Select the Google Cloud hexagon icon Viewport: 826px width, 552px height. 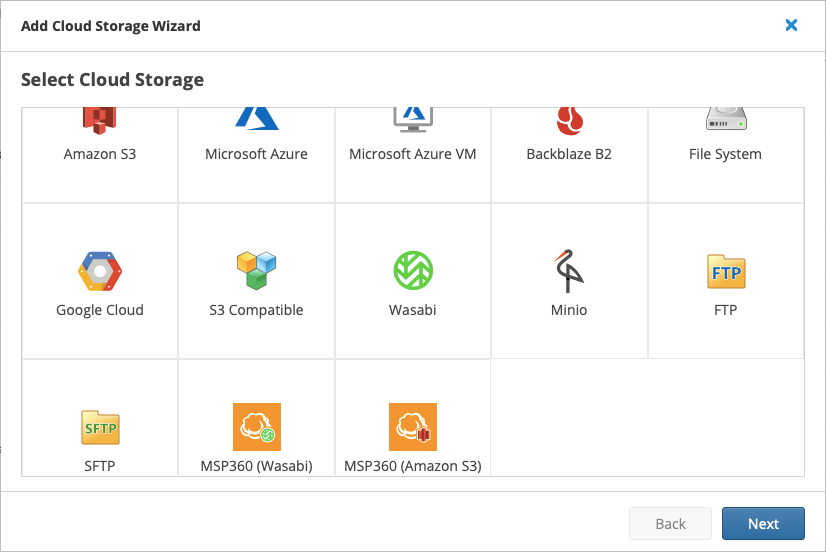click(100, 271)
